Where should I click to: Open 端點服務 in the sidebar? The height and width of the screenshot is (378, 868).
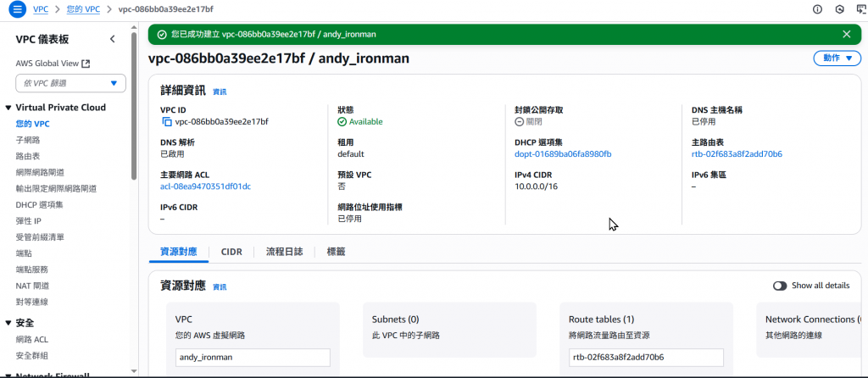(32, 270)
